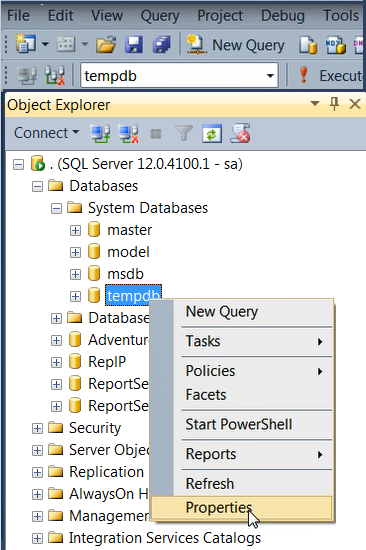The height and width of the screenshot is (550, 366).
Task: Click the msdb database cylinder icon
Action: click(x=94, y=274)
